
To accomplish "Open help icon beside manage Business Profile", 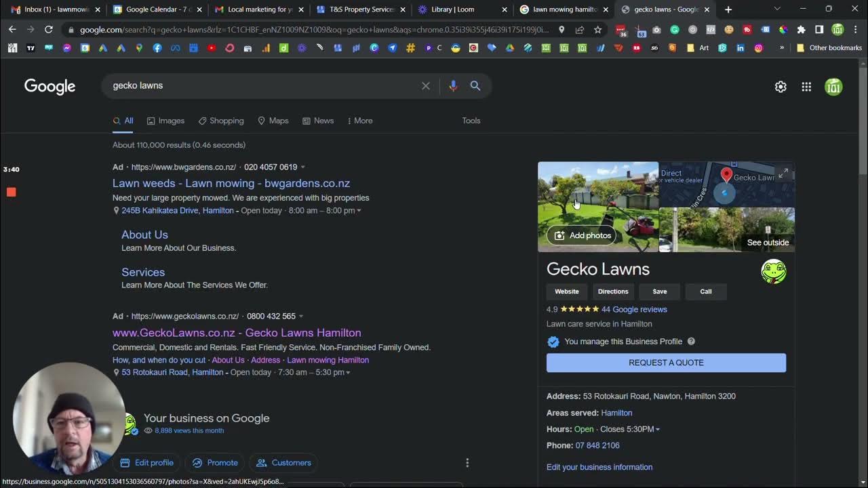I will pos(691,342).
